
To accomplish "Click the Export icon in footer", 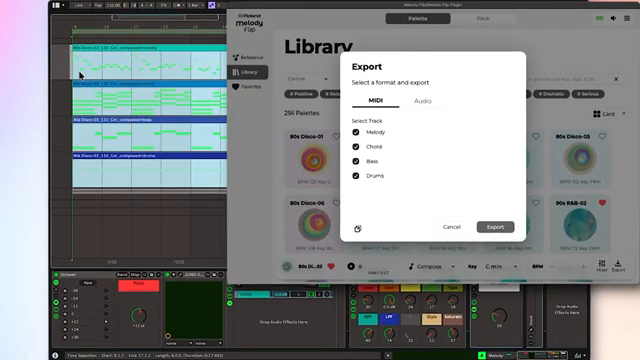I will click(x=618, y=266).
